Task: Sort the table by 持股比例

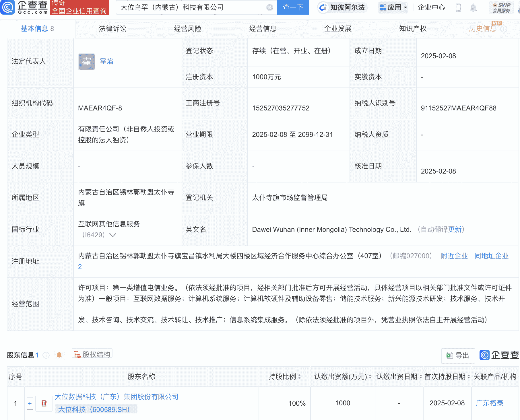Action: [x=300, y=377]
